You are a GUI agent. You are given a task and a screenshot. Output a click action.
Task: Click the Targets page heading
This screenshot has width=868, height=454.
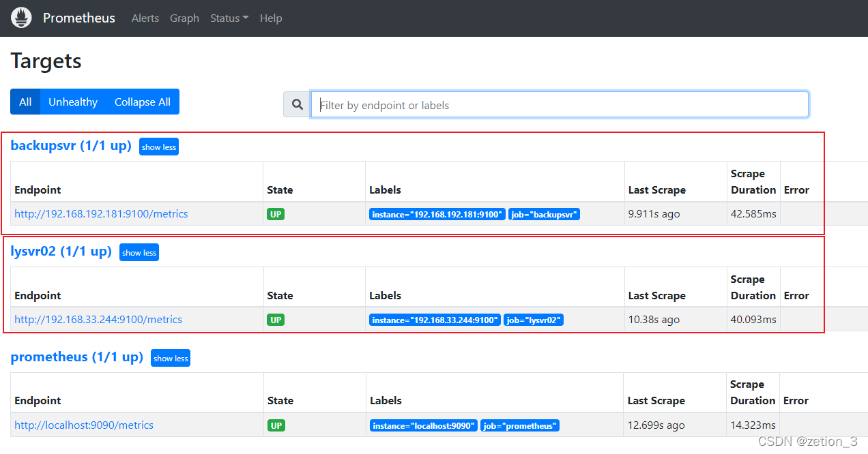coord(46,61)
